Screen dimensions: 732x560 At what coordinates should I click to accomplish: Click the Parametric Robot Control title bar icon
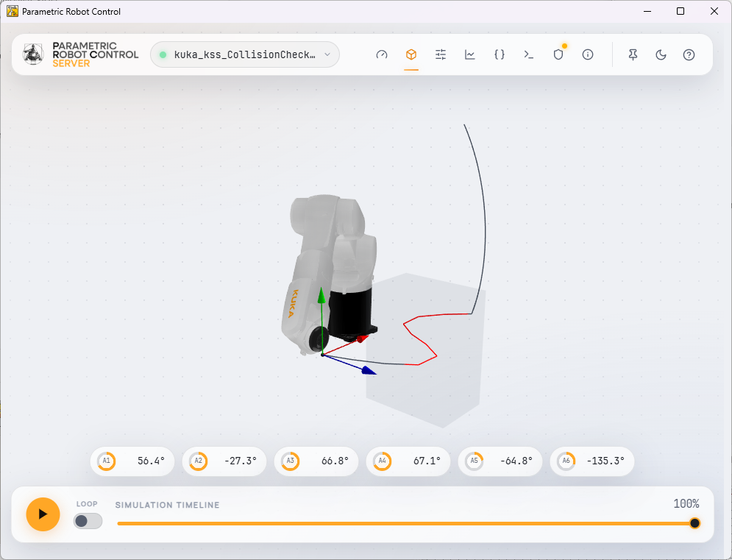tap(12, 11)
